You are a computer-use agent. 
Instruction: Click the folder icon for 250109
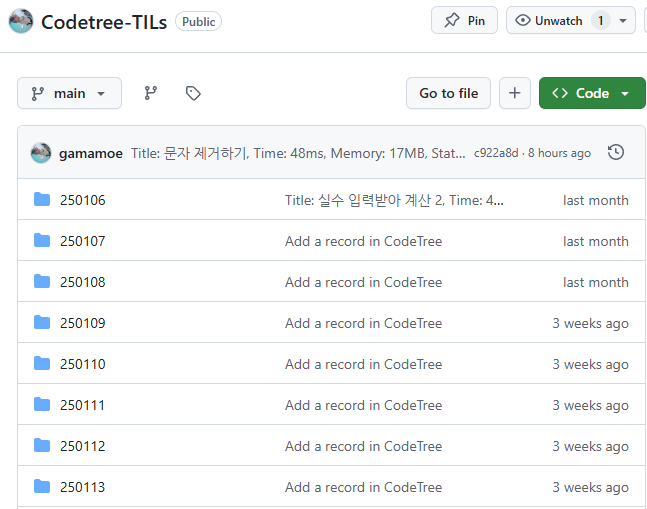click(42, 322)
